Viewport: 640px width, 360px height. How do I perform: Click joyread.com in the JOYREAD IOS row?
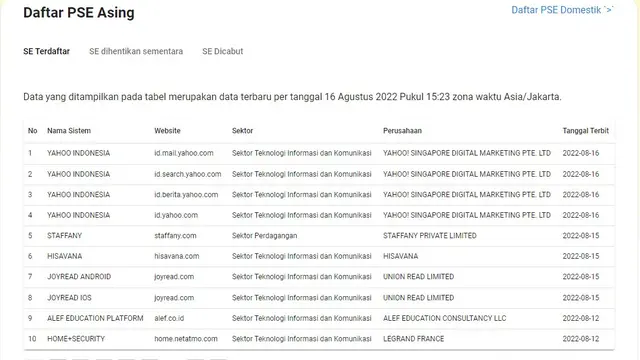[x=174, y=298]
